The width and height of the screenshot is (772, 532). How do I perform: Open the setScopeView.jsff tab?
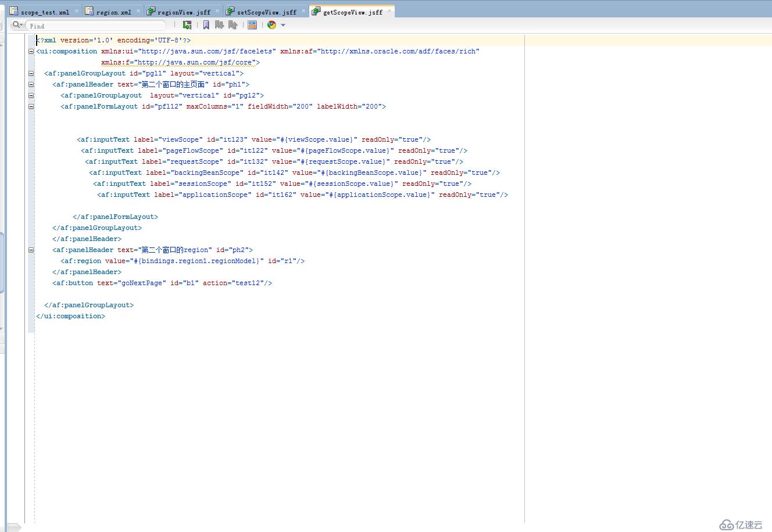[x=267, y=12]
